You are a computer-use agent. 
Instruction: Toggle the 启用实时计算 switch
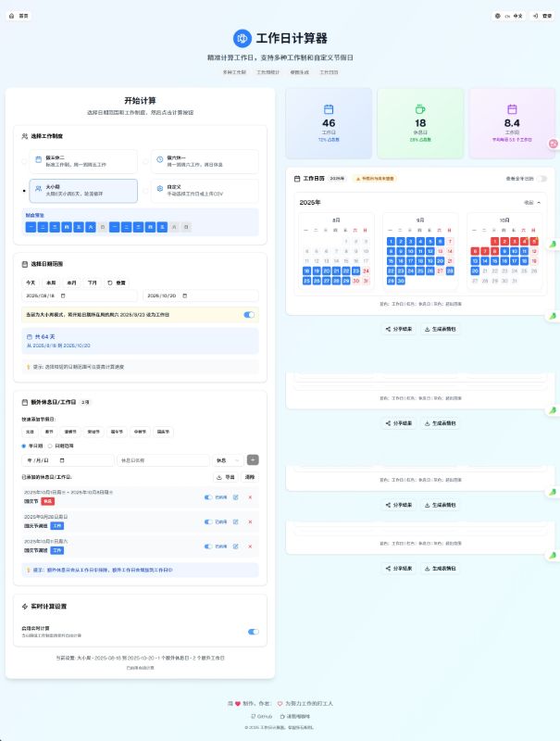click(x=252, y=632)
